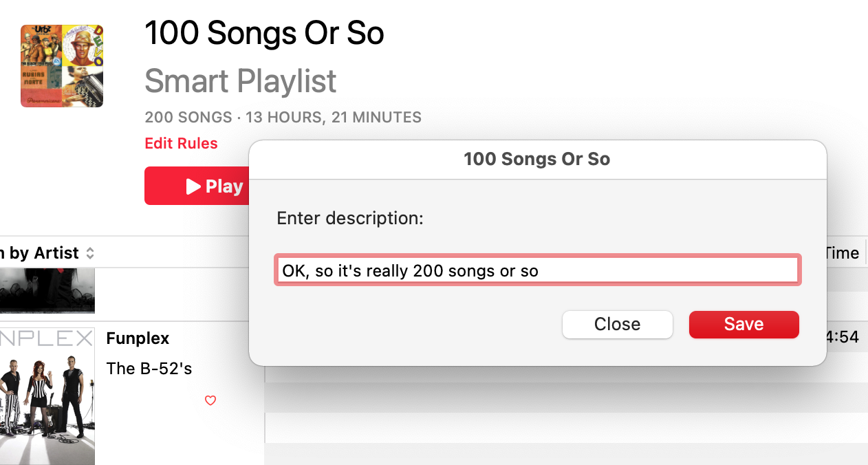This screenshot has height=465, width=868.
Task: Click the Time column header
Action: (841, 253)
